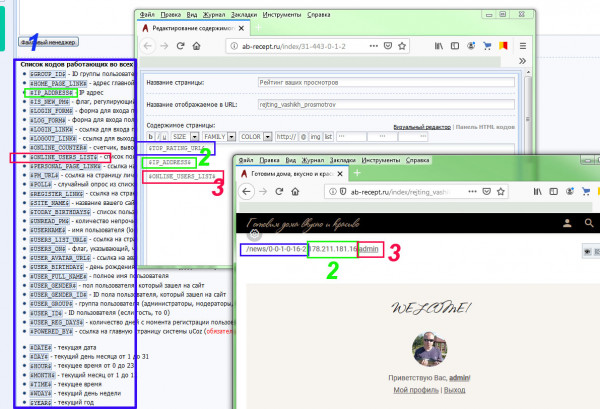Open new tab in front window
Screen dimensions: 600x409
tap(357, 173)
